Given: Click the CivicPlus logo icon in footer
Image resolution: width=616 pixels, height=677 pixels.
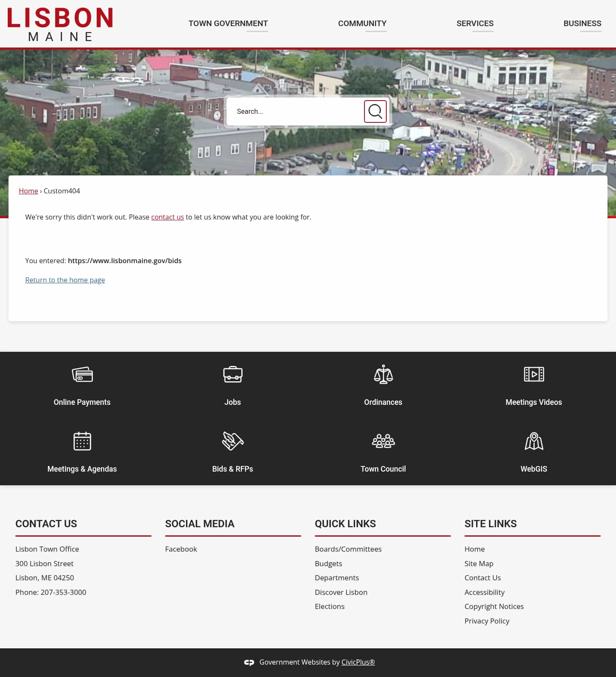Looking at the screenshot, I should pyautogui.click(x=249, y=662).
